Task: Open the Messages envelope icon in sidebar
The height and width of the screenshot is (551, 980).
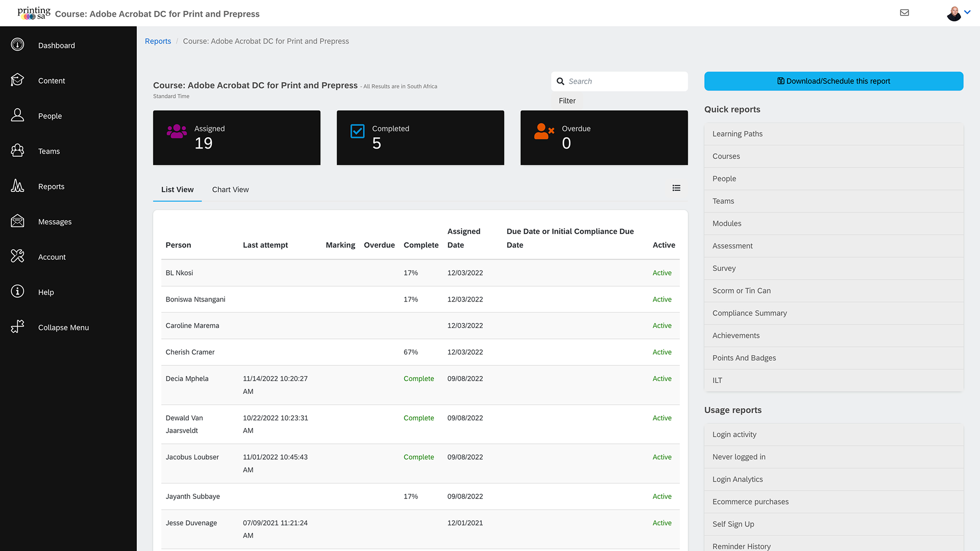Action: [x=17, y=221]
